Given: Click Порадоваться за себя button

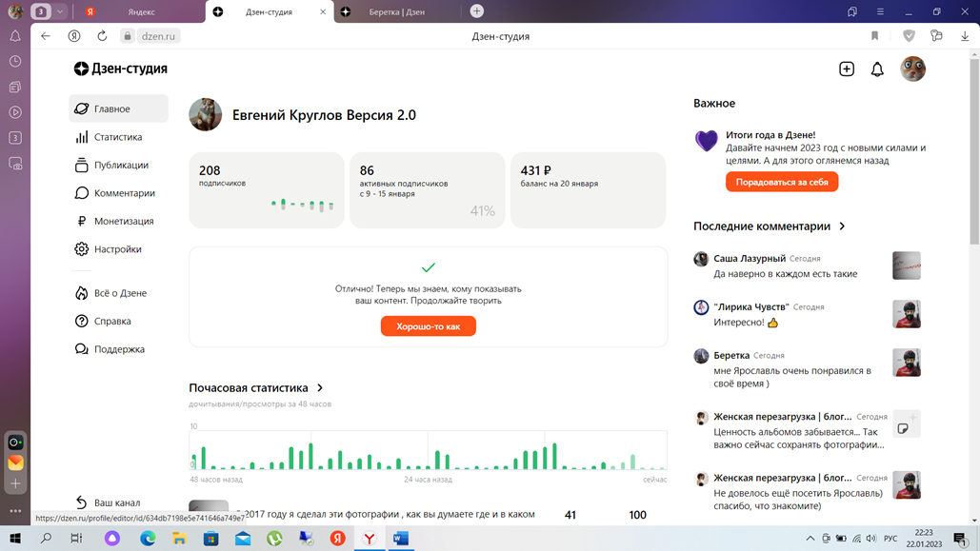Looking at the screenshot, I should [x=782, y=183].
